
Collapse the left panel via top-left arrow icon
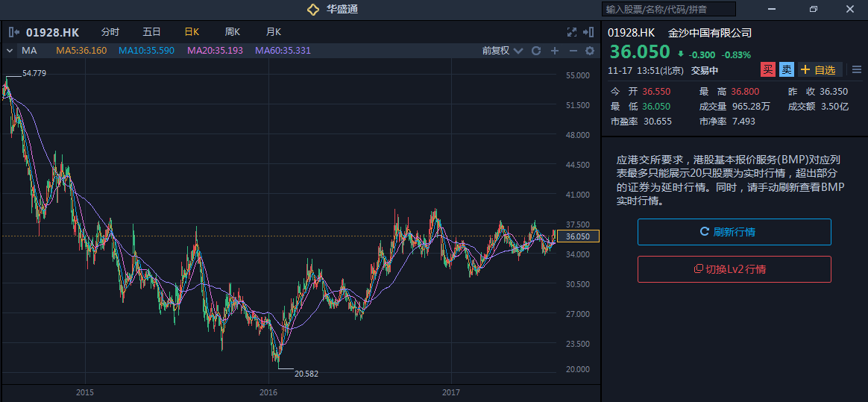(13, 32)
